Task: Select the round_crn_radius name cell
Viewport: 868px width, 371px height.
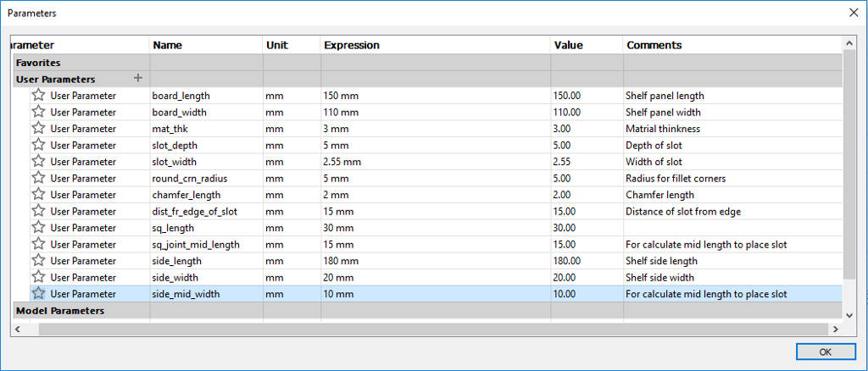Action: coord(206,178)
